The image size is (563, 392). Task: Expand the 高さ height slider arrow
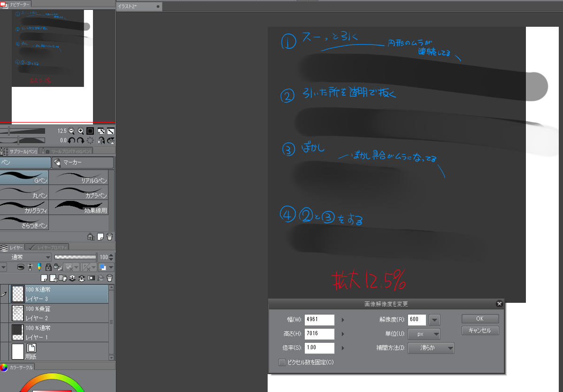343,334
